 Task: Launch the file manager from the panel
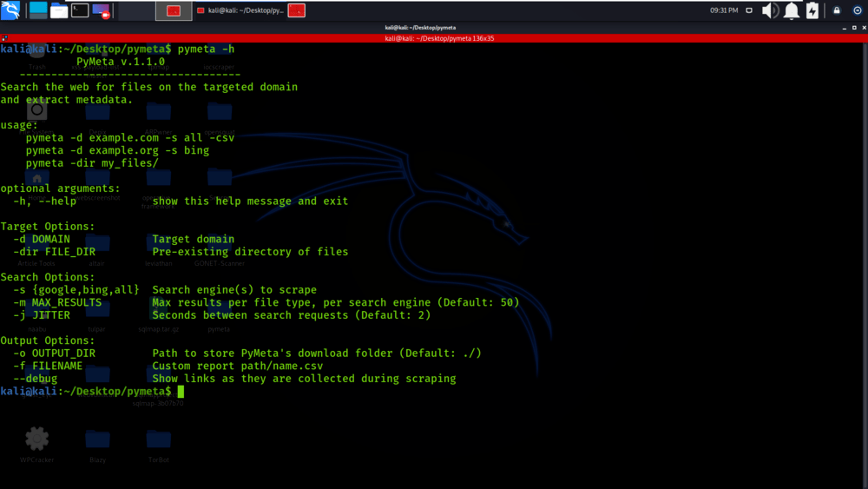(59, 10)
